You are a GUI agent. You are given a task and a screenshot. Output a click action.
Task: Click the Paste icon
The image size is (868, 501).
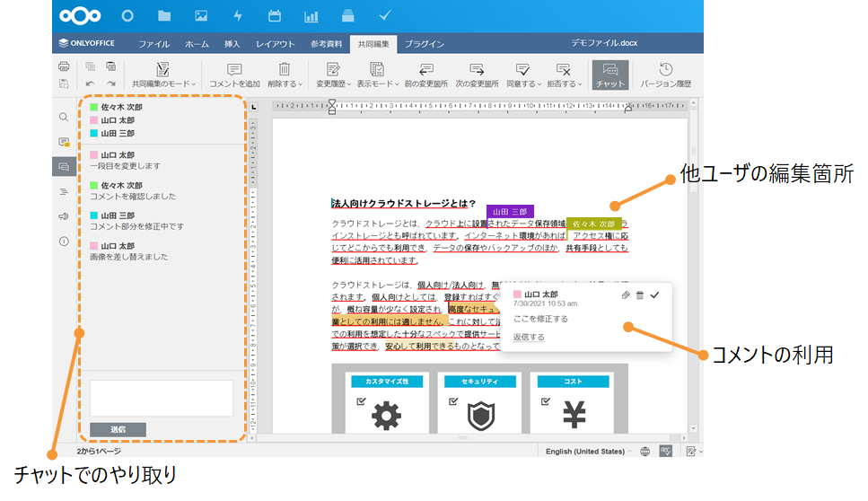coord(111,66)
